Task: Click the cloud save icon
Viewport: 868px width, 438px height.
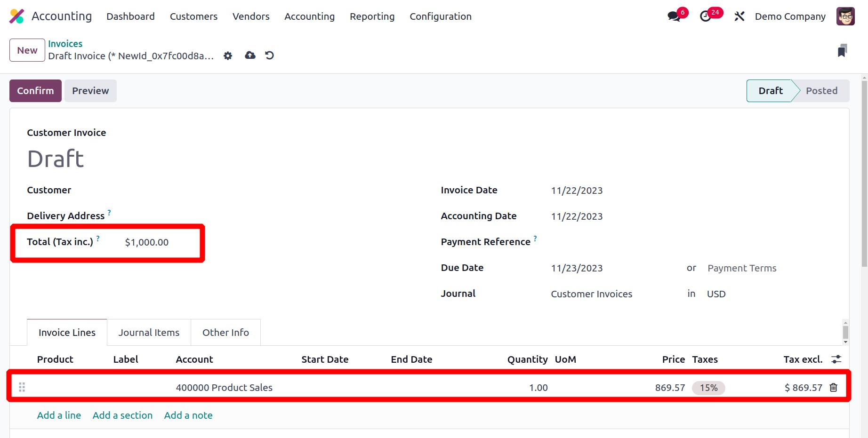Action: [250, 56]
